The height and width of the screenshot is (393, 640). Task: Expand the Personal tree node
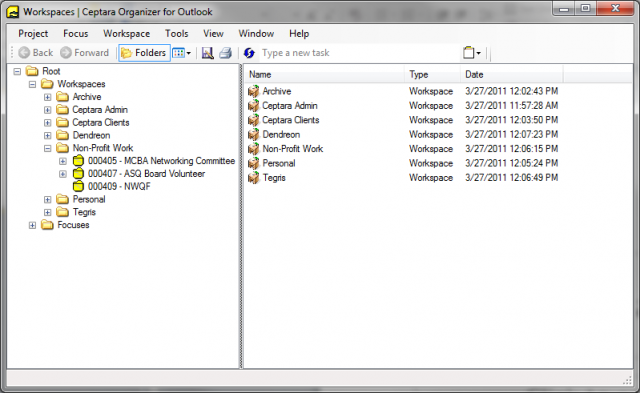pos(48,200)
